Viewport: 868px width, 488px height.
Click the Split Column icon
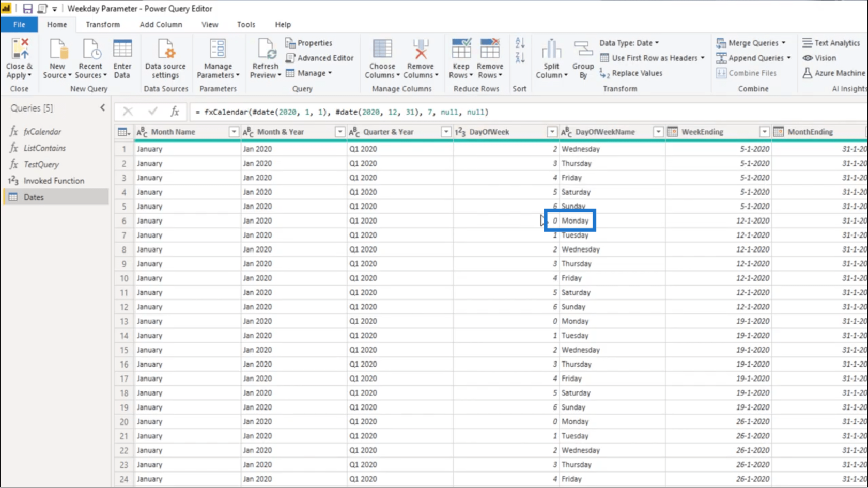tap(551, 50)
